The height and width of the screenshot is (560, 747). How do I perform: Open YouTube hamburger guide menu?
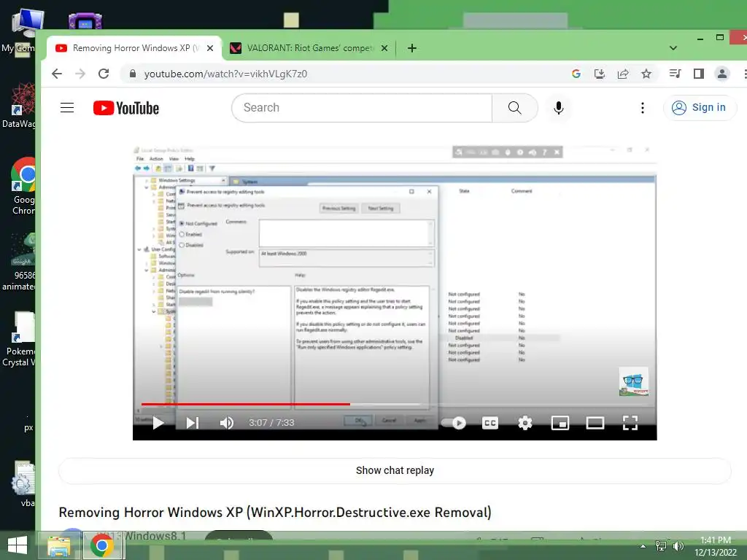click(x=67, y=108)
